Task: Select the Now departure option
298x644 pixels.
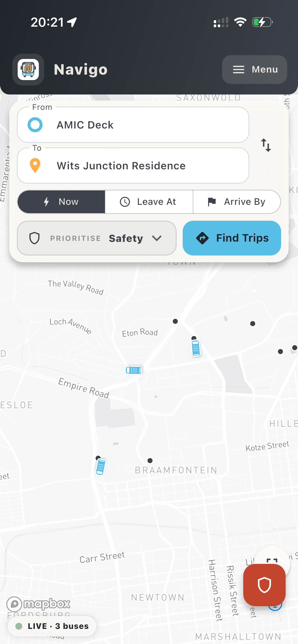Action: click(61, 202)
